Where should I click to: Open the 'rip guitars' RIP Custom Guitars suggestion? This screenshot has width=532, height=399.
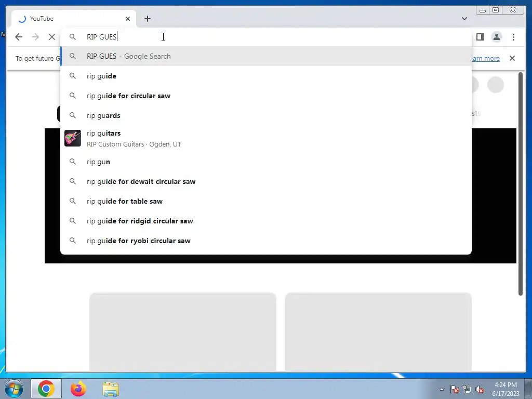click(266, 138)
